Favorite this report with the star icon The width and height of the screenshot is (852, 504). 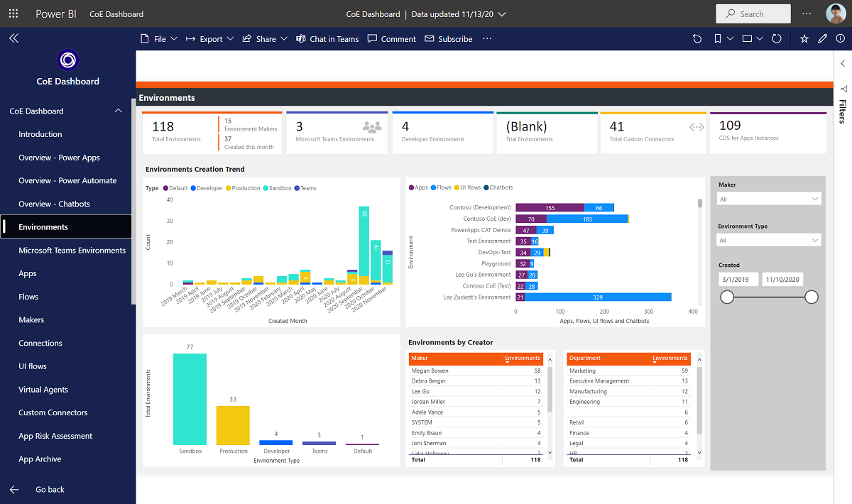pos(804,39)
